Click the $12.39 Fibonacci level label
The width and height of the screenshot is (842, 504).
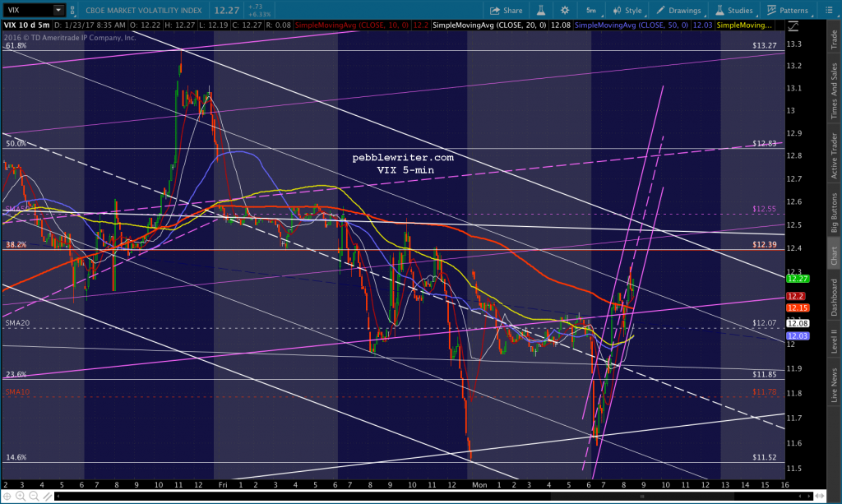764,245
